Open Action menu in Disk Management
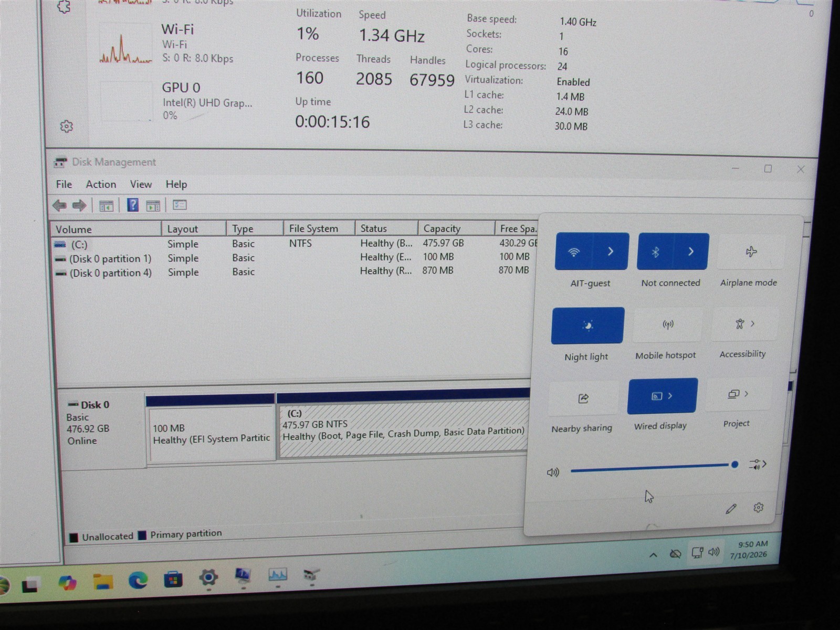 pyautogui.click(x=101, y=184)
